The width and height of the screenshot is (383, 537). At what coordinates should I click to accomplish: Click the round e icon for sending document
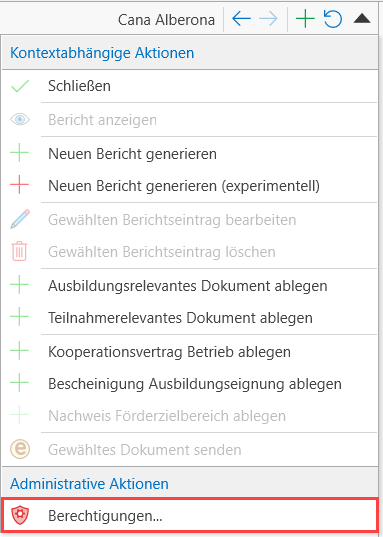pos(20,449)
